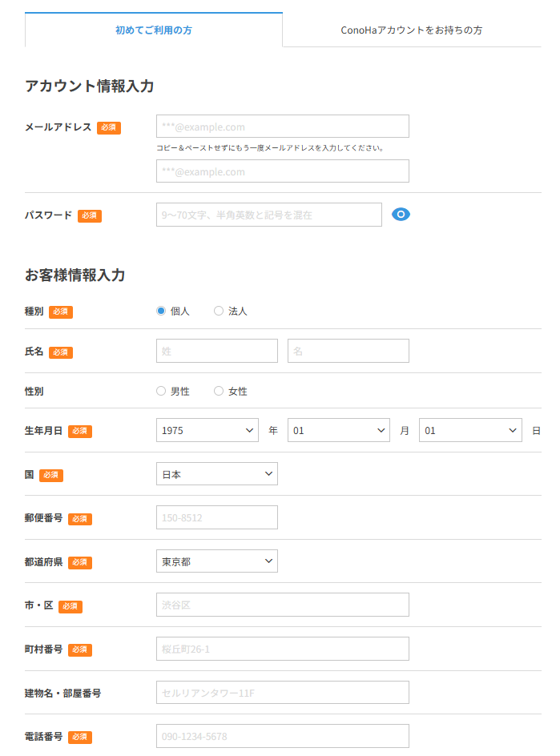The width and height of the screenshot is (560, 756).
Task: Open the birth day dropdown
Action: coord(469,430)
